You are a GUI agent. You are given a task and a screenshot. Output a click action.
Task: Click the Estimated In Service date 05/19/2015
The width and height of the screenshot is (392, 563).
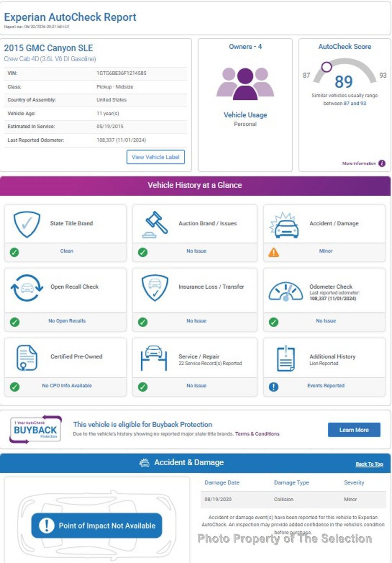pos(110,126)
